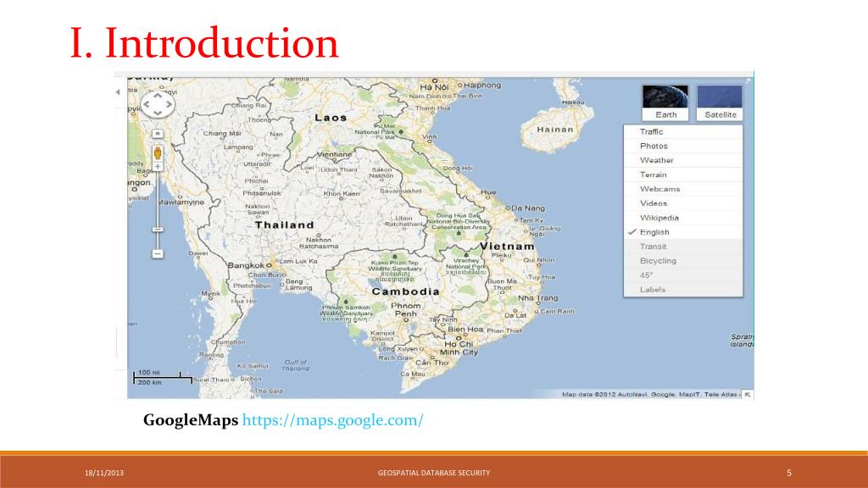Click the Chiang Mai city label
Image resolution: width=868 pixels, height=488 pixels.
click(x=222, y=133)
